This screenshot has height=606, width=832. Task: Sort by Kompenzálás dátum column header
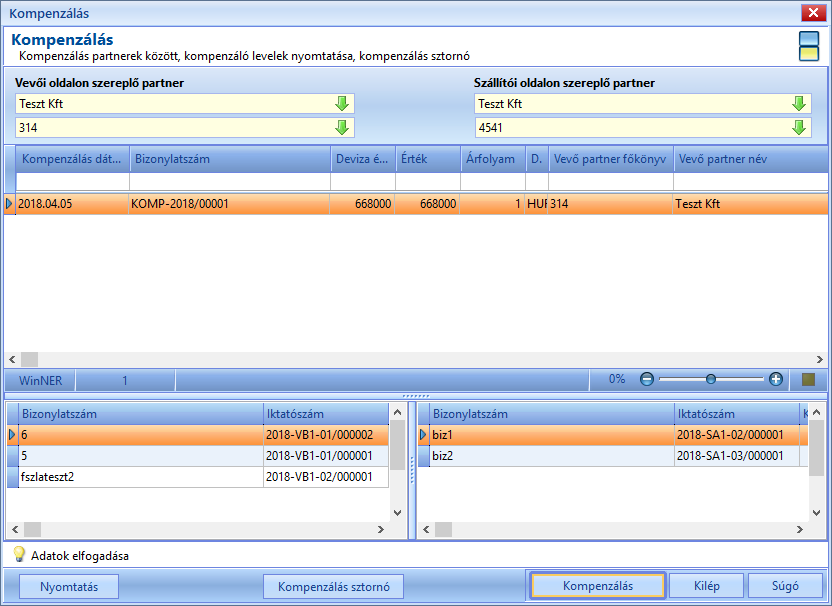(x=73, y=159)
